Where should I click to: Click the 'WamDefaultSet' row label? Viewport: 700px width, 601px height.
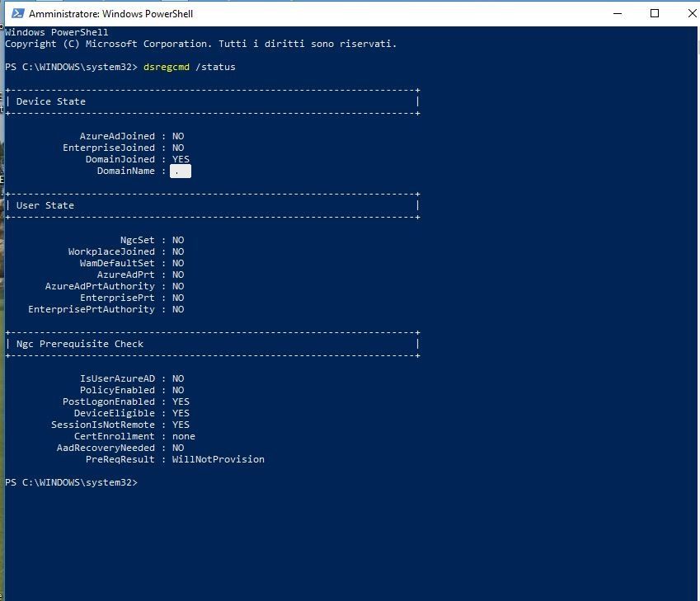[x=117, y=264]
